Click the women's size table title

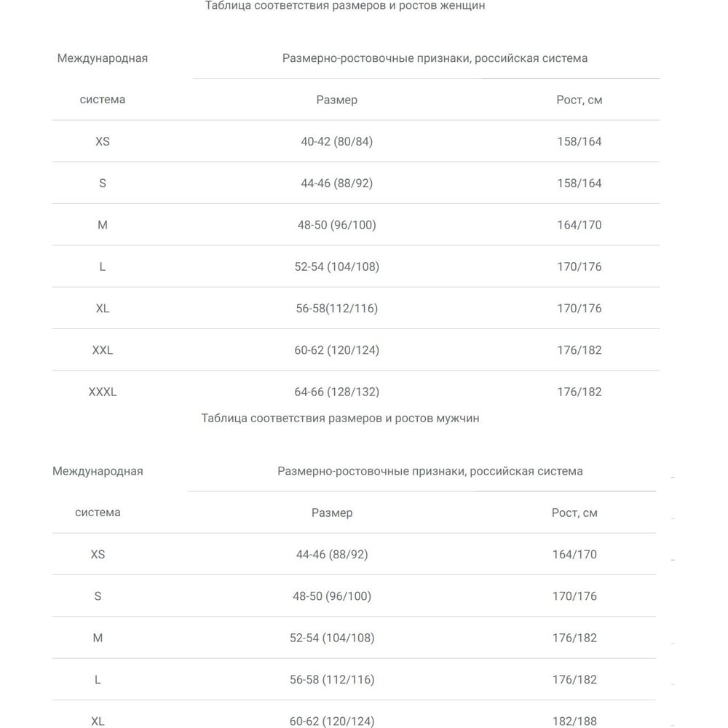(345, 6)
